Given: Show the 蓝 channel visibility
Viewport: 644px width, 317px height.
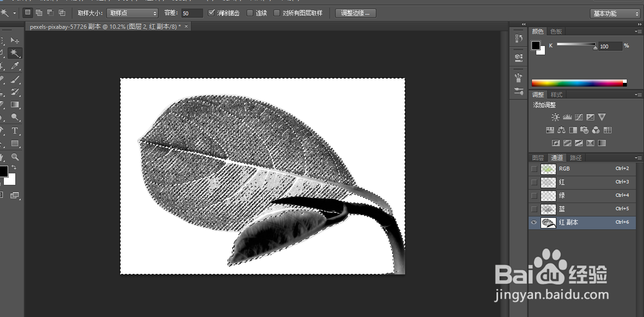Looking at the screenshot, I should pos(534,209).
